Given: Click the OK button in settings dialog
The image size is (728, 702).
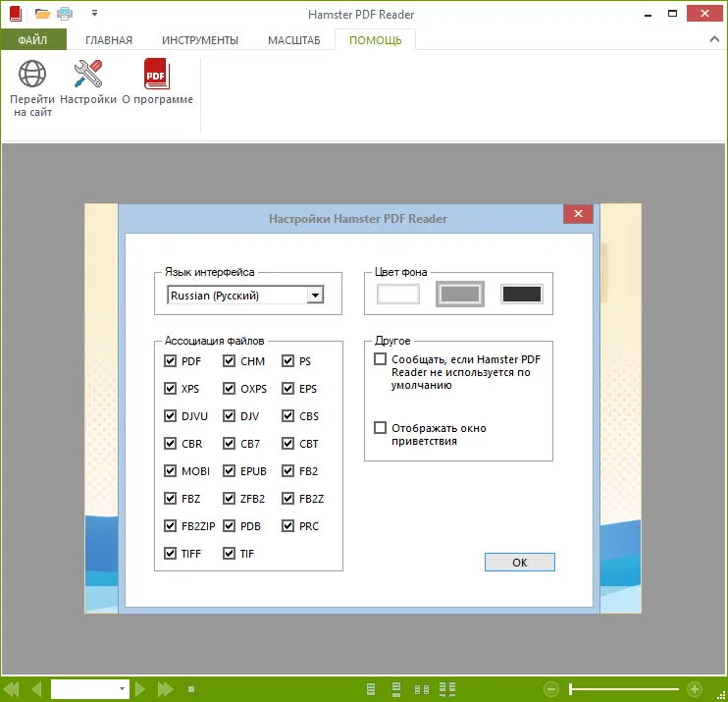Looking at the screenshot, I should (x=520, y=563).
